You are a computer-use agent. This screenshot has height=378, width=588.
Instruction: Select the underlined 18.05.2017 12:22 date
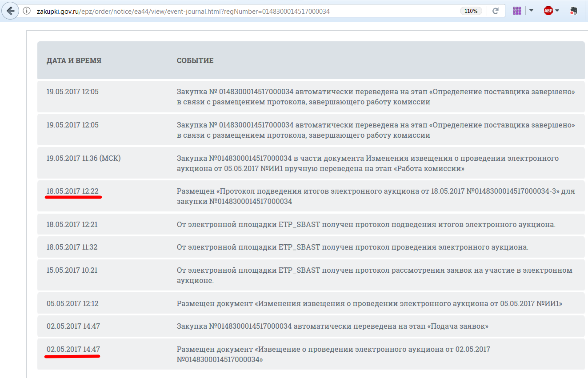point(72,191)
